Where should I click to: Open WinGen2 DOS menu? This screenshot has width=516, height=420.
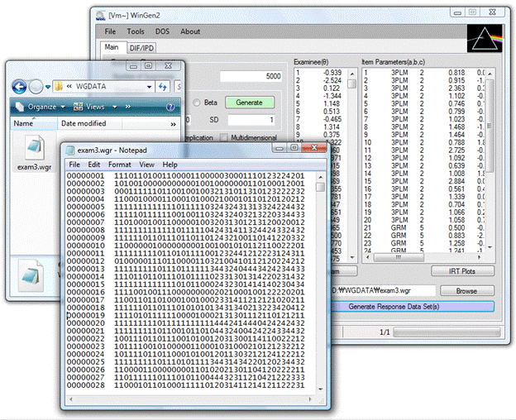pyautogui.click(x=162, y=31)
